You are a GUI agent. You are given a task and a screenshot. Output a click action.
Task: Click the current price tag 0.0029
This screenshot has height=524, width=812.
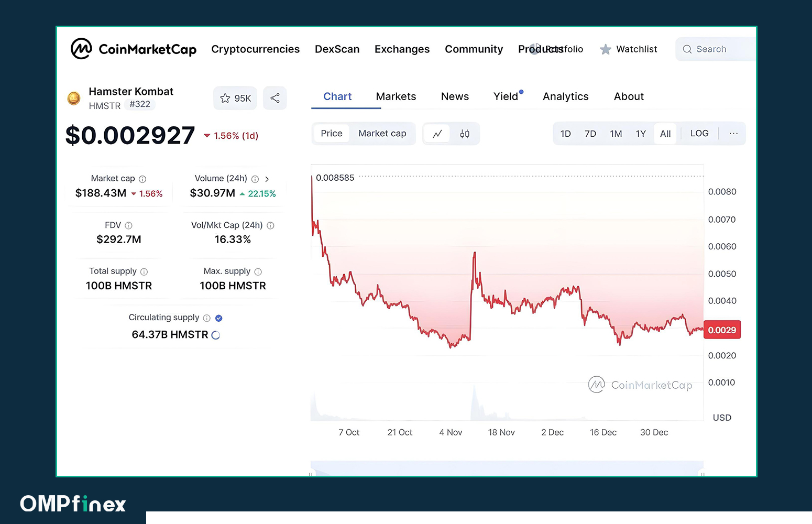pos(722,330)
